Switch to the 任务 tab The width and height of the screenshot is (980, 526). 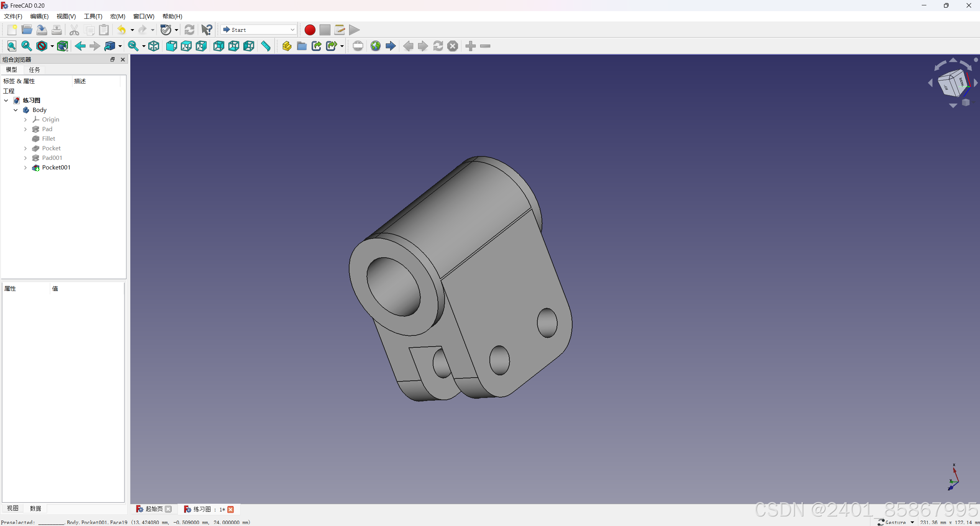pyautogui.click(x=34, y=70)
